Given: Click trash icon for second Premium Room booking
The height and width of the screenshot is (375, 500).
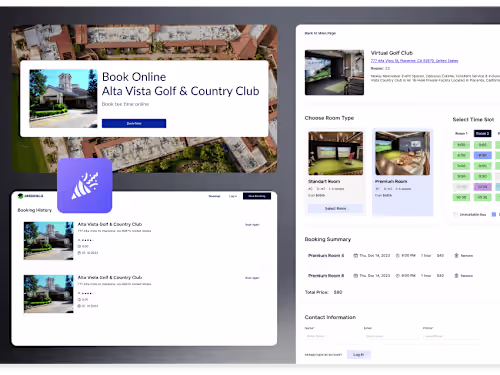Looking at the screenshot, I should point(456,276).
